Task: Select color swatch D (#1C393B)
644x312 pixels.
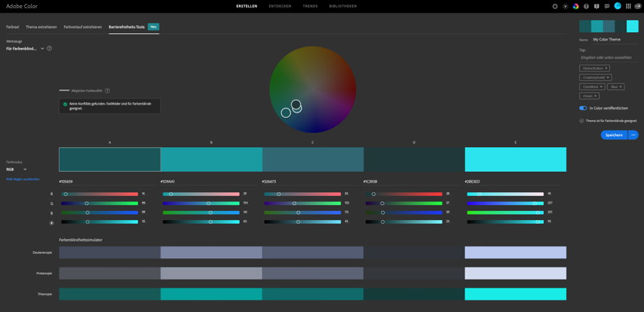Action: click(414, 159)
